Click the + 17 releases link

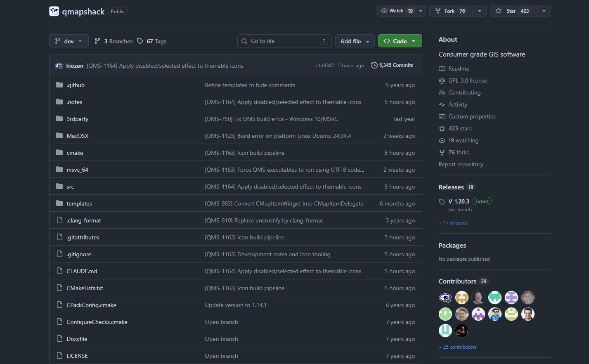pyautogui.click(x=453, y=223)
